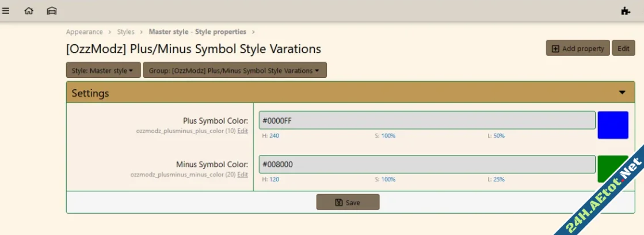This screenshot has height=235, width=644.
Task: Open the puzzle piece add-ons icon
Action: 626,10
